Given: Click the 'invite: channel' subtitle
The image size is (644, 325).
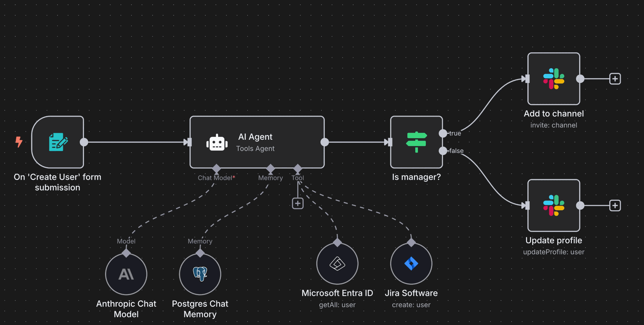Looking at the screenshot, I should (x=554, y=125).
